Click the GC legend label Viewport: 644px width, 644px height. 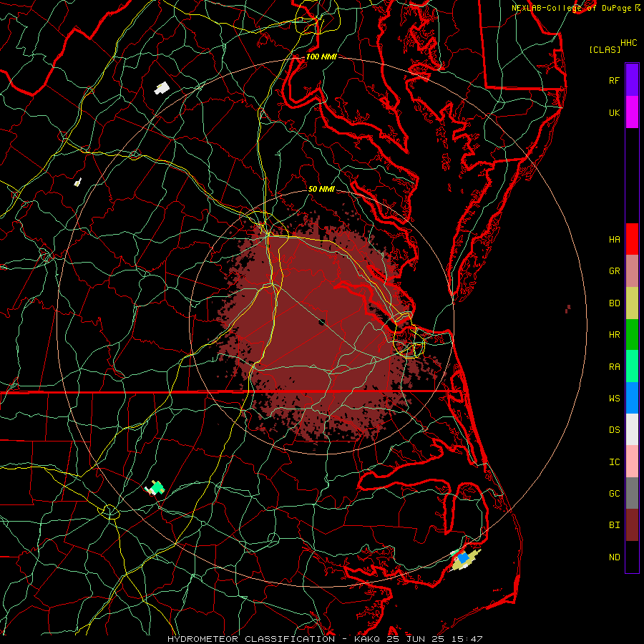pyautogui.click(x=615, y=493)
